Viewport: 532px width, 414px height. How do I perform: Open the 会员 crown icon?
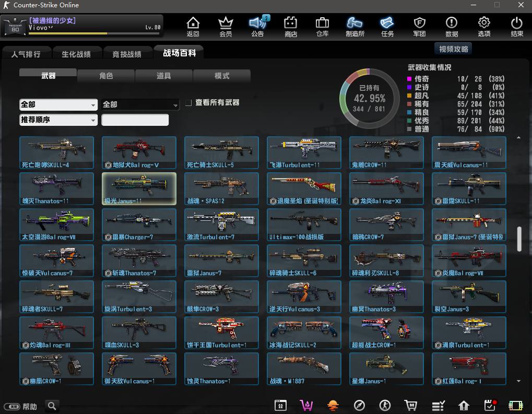pos(226,26)
